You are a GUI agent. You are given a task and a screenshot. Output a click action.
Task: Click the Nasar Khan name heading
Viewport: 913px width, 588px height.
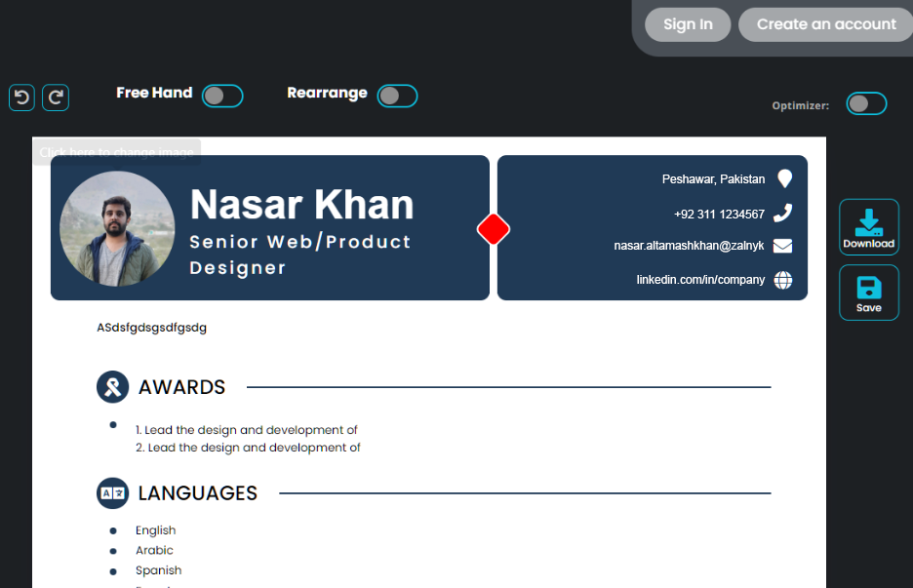(x=301, y=205)
